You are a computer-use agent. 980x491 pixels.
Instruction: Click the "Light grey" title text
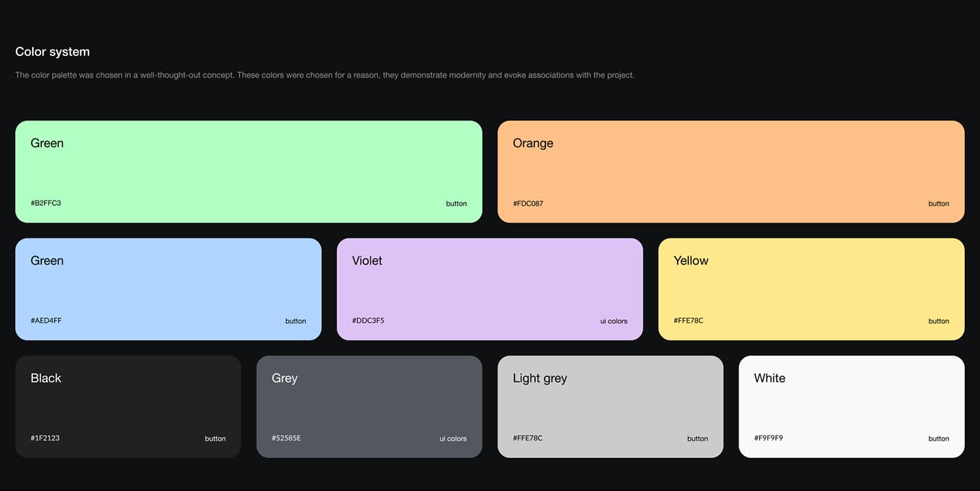pos(540,378)
